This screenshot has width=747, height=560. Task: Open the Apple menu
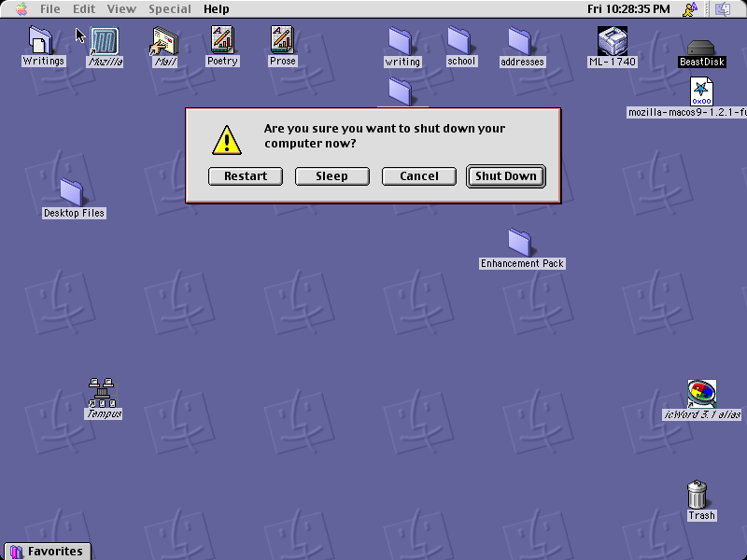click(21, 8)
